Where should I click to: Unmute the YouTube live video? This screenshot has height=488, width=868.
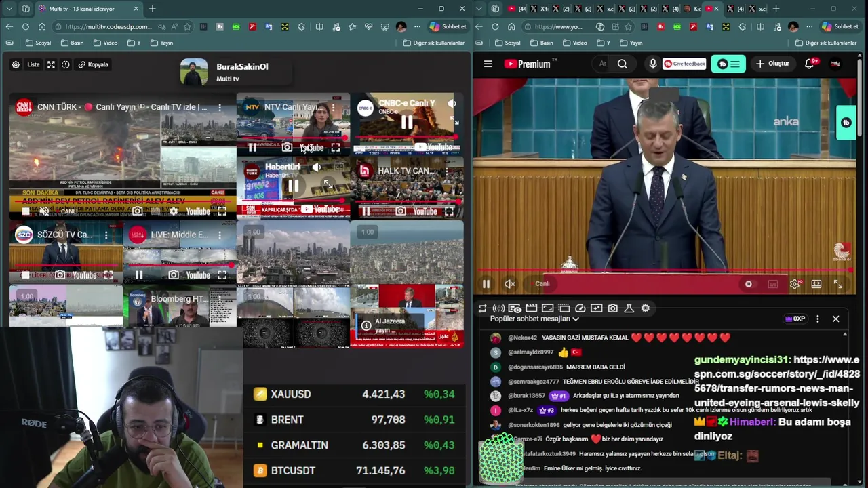pos(510,284)
